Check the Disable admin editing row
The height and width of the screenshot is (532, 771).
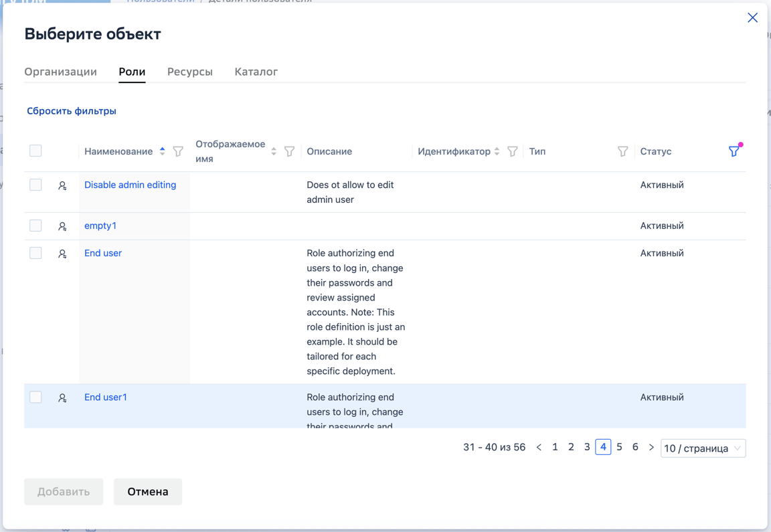[35, 185]
